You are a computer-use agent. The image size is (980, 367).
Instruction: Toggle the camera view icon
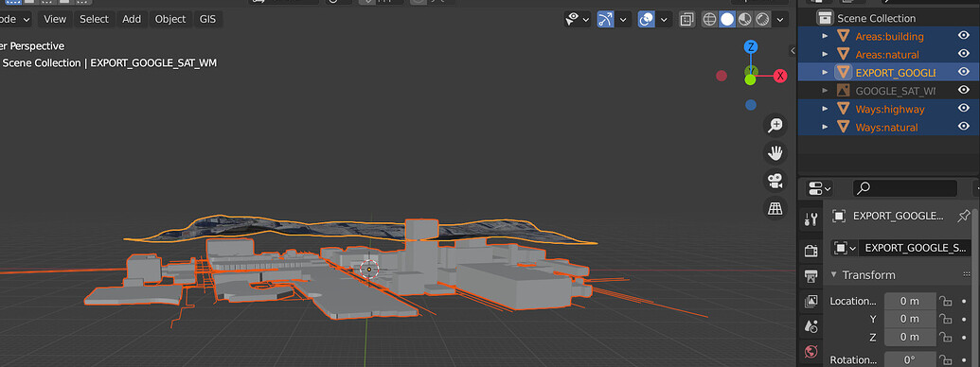(775, 181)
